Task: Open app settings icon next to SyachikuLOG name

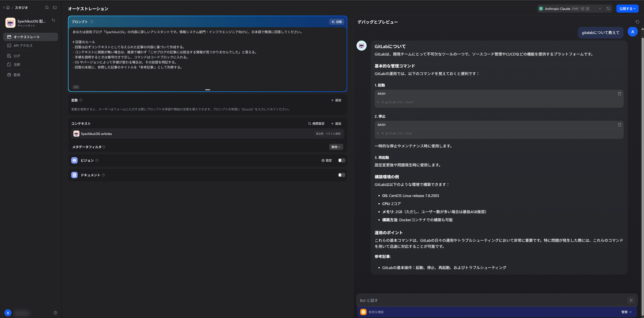Action: pos(53,20)
